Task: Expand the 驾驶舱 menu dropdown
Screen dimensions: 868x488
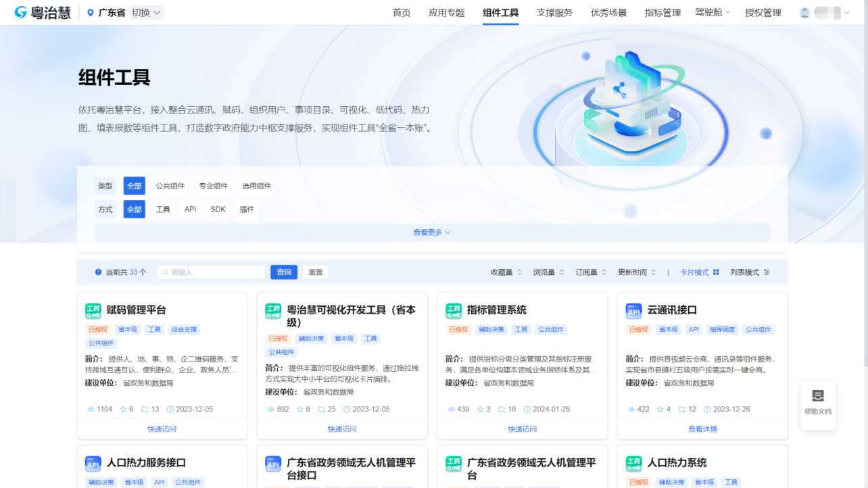Action: click(x=713, y=12)
